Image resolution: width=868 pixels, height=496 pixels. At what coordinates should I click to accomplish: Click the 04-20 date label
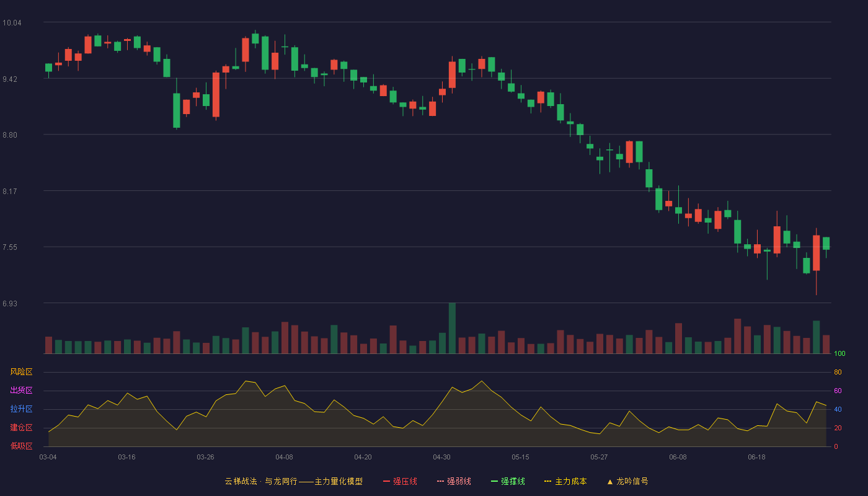(363, 457)
